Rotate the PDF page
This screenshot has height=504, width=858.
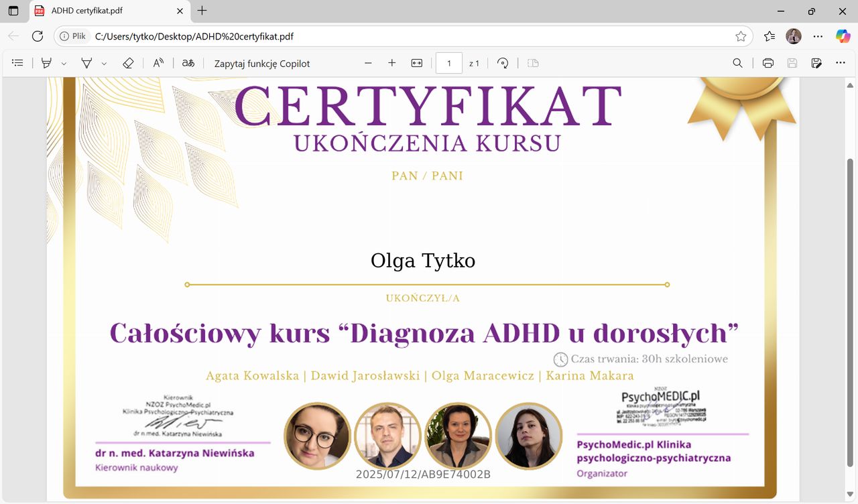coord(503,63)
